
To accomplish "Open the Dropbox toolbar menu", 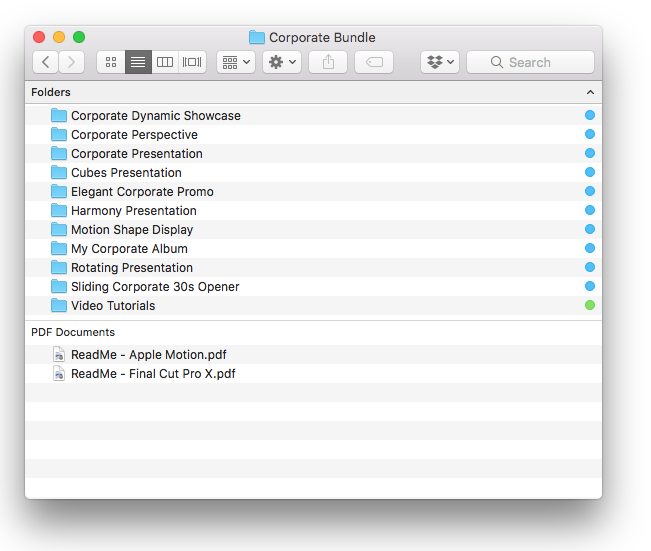I will click(x=440, y=62).
